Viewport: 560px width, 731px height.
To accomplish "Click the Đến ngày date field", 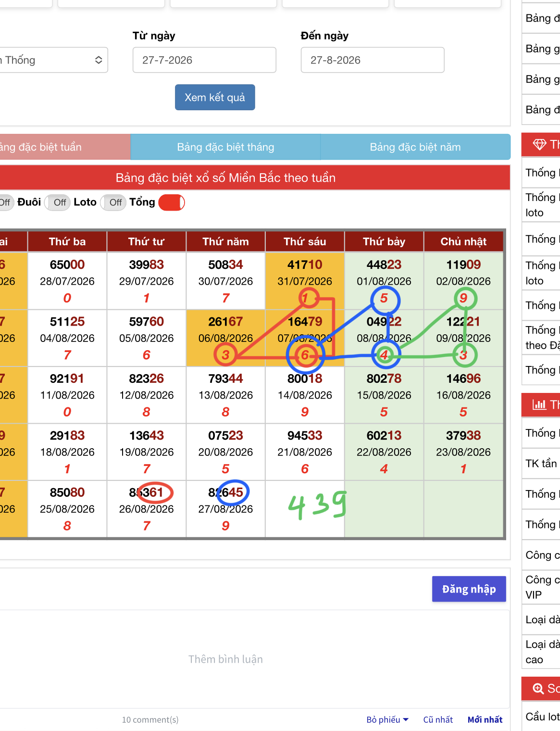I will [x=373, y=60].
